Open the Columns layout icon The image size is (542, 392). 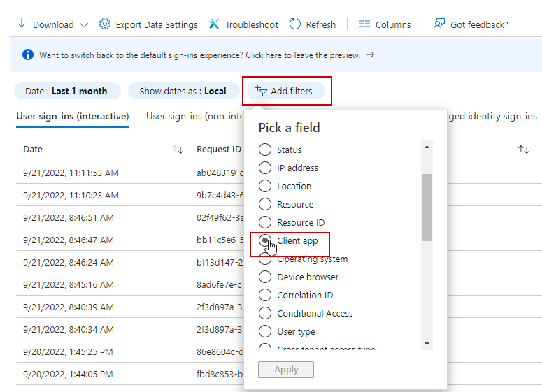pyautogui.click(x=364, y=24)
